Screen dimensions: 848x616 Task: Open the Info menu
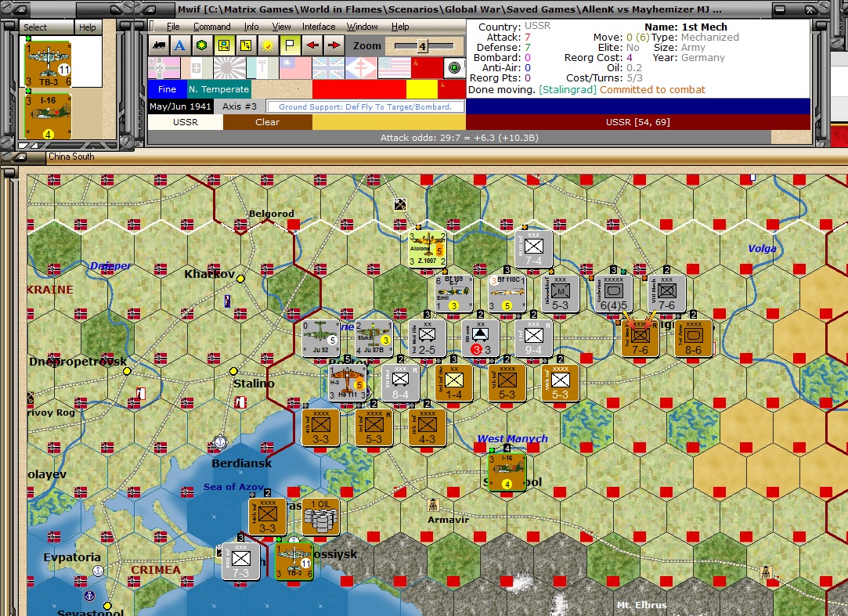251,27
